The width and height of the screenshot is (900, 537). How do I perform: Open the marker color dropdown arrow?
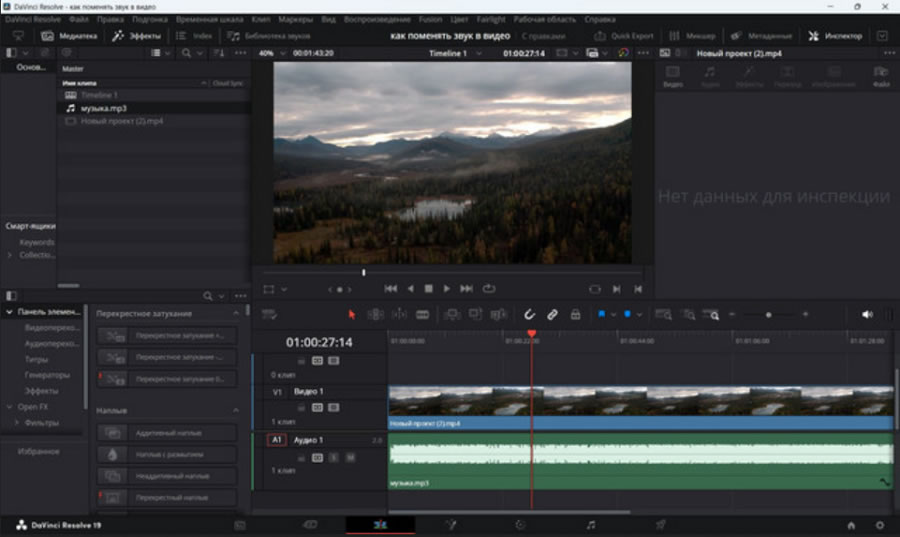[x=639, y=315]
